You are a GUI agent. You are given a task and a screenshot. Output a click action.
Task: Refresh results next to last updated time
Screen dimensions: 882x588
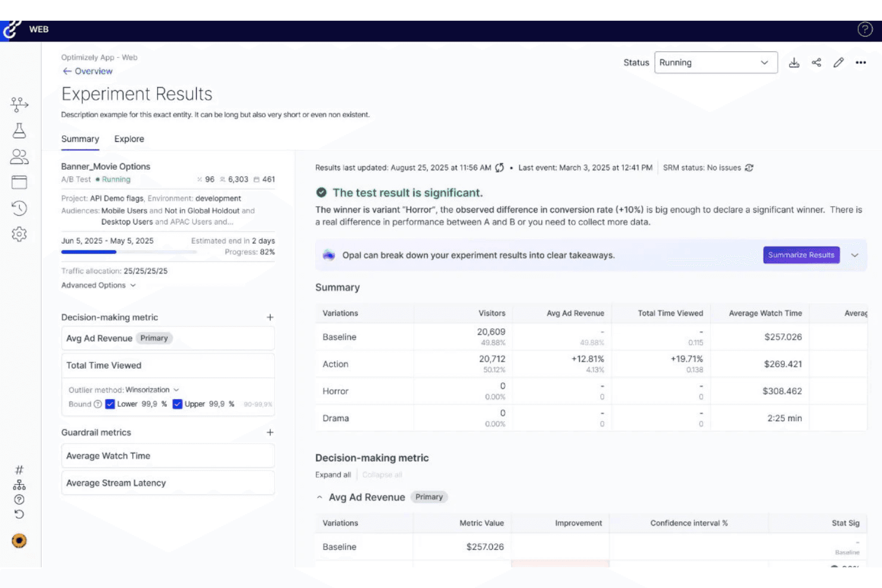pos(499,168)
